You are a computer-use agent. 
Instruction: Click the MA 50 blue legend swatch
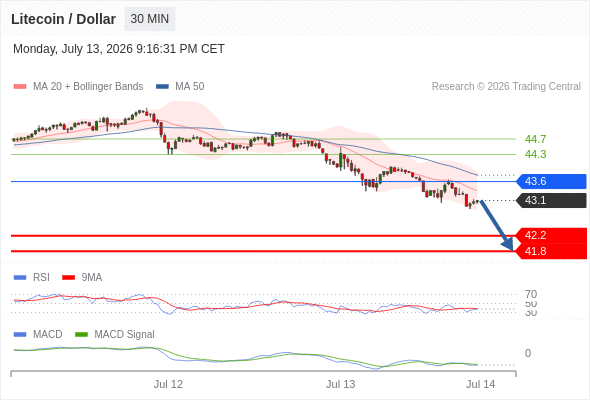tap(162, 87)
